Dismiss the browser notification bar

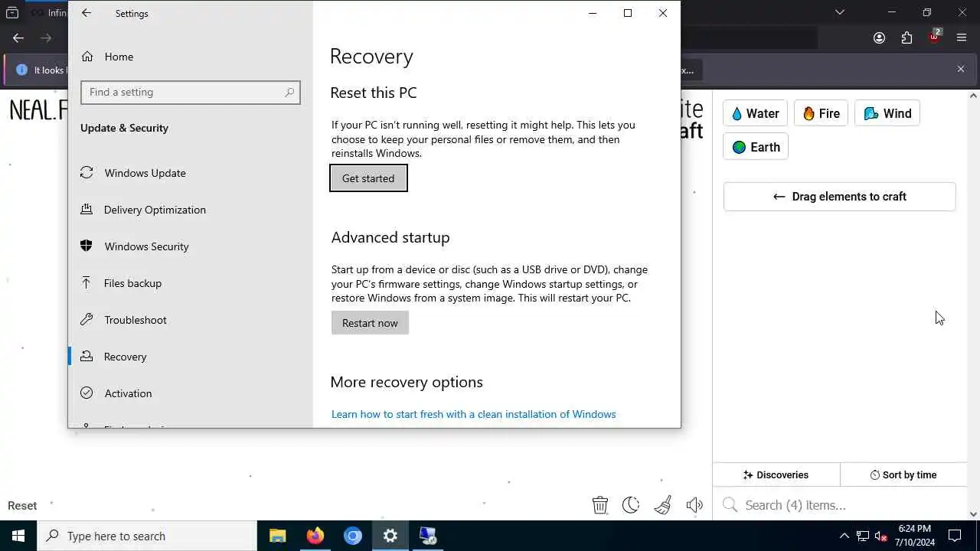coord(961,69)
